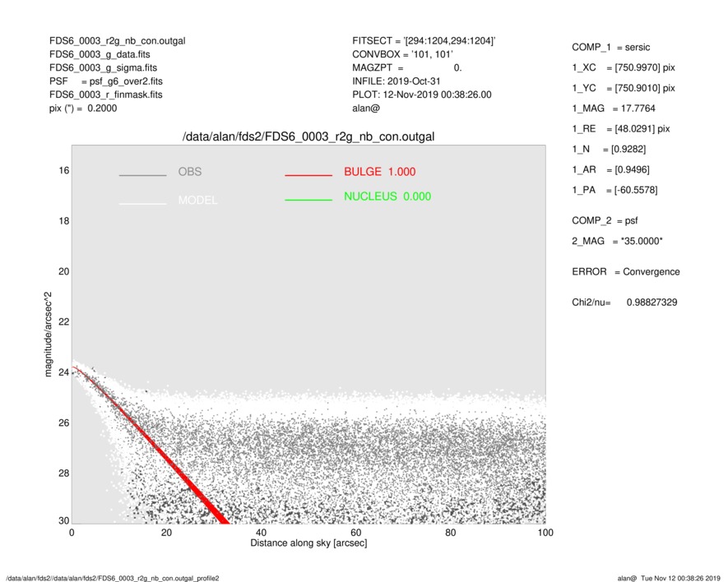
Task: Click the COMP_2 = psf parameter
Action: point(605,221)
